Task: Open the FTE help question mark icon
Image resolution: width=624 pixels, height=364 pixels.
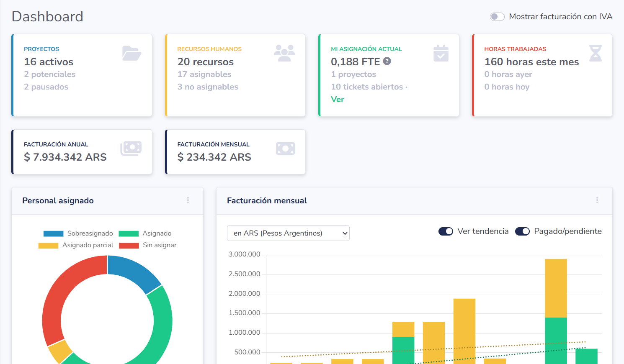Action: (x=387, y=61)
